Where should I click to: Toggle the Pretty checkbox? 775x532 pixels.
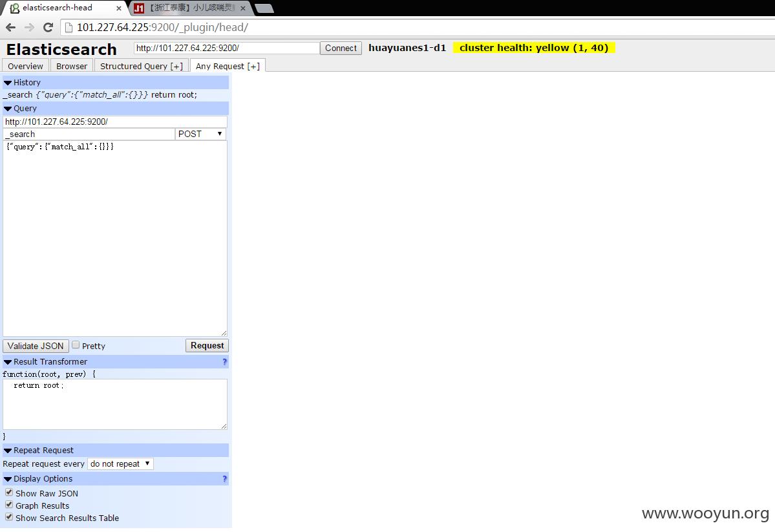pyautogui.click(x=76, y=345)
